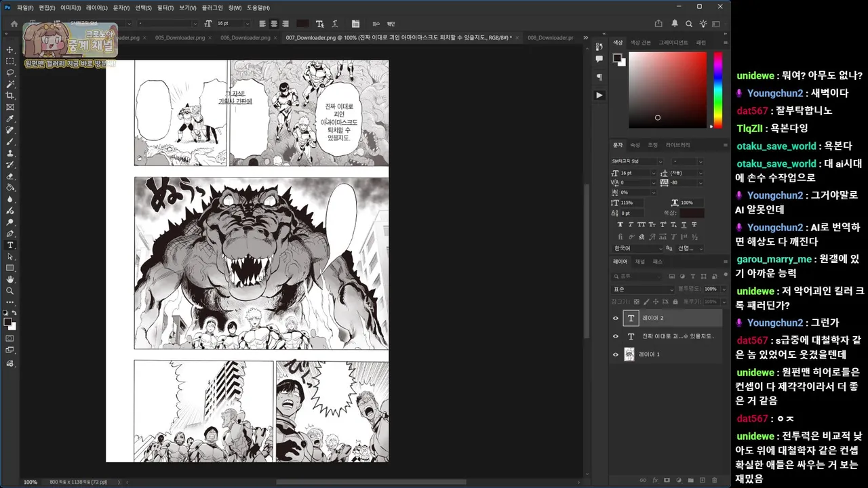Toggle All Caps in Character panel
This screenshot has width=868, height=488.
(x=642, y=224)
